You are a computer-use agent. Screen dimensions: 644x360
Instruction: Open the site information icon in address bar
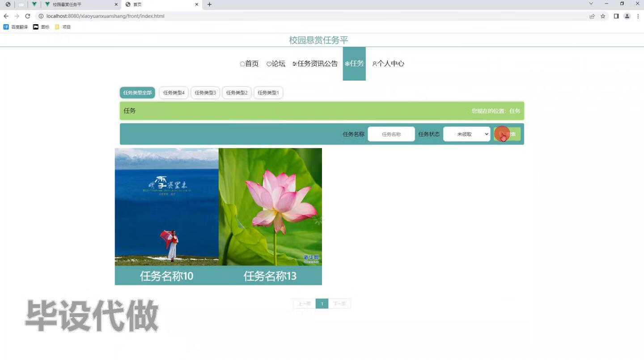click(x=41, y=16)
